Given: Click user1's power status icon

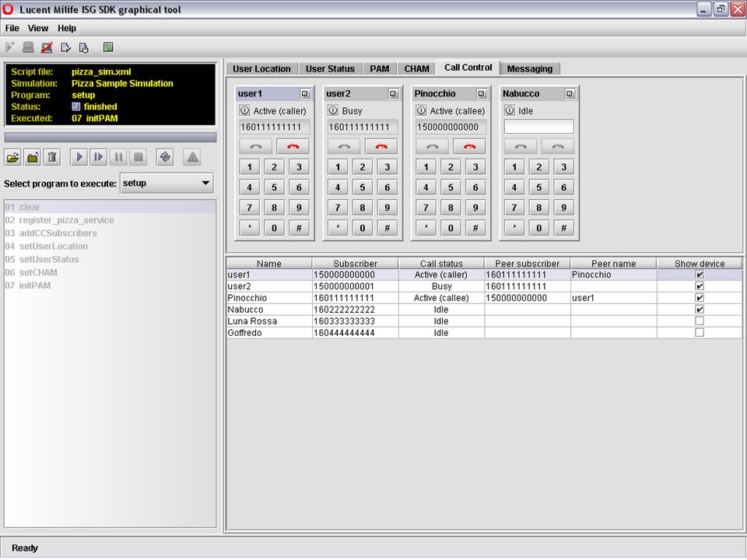Looking at the screenshot, I should [x=245, y=110].
